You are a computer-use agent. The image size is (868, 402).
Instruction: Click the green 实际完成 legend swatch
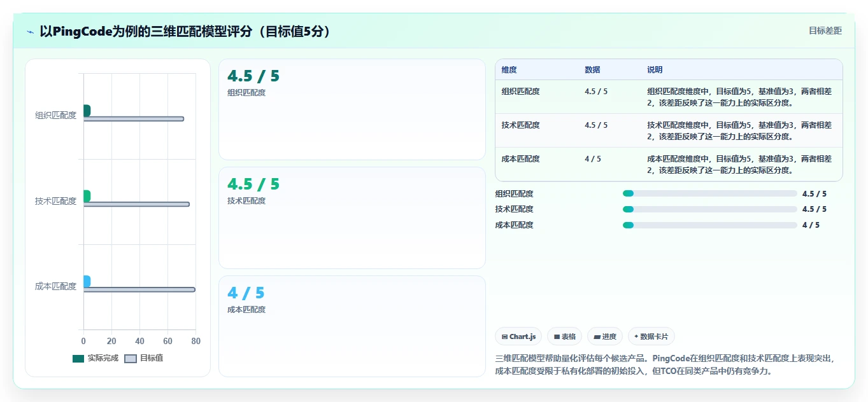pyautogui.click(x=78, y=359)
